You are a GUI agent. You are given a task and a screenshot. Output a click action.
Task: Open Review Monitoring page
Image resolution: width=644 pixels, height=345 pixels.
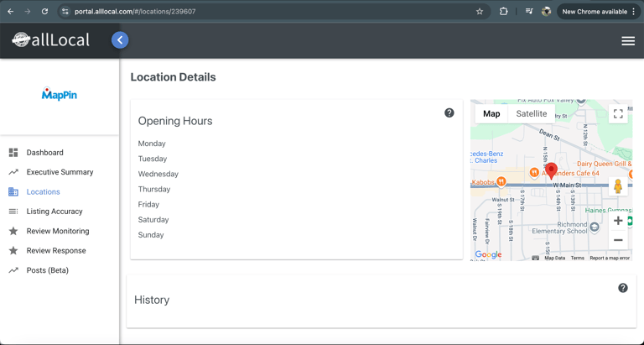[58, 231]
